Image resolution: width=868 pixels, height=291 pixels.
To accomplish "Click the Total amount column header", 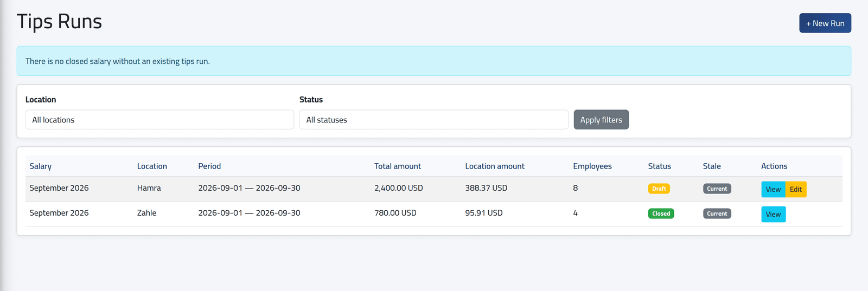I will pos(398,166).
